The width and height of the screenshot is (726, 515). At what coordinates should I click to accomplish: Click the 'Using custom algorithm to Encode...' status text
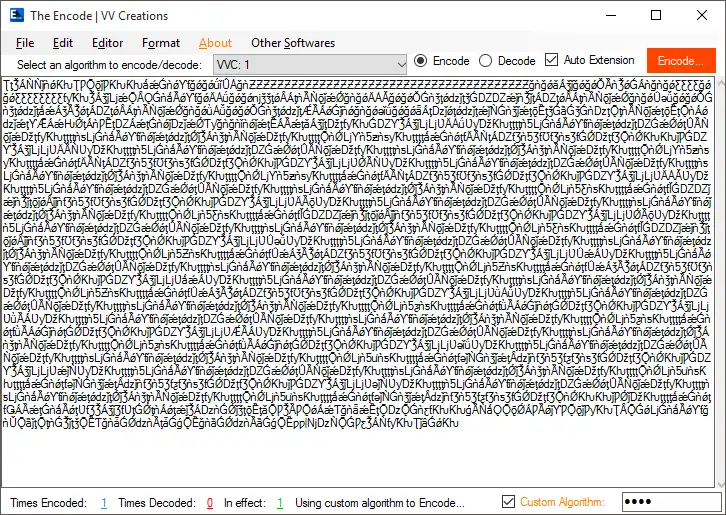point(380,503)
